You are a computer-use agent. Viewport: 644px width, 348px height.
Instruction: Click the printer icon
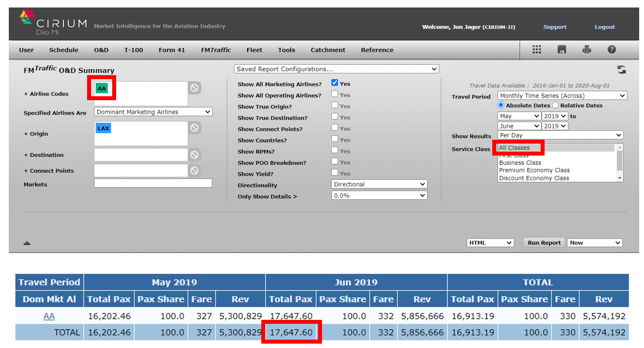tap(586, 50)
